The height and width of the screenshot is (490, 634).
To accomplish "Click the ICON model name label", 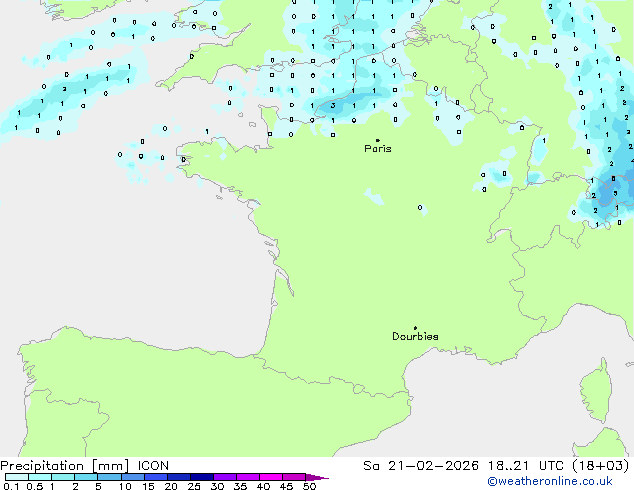I will pos(153,466).
